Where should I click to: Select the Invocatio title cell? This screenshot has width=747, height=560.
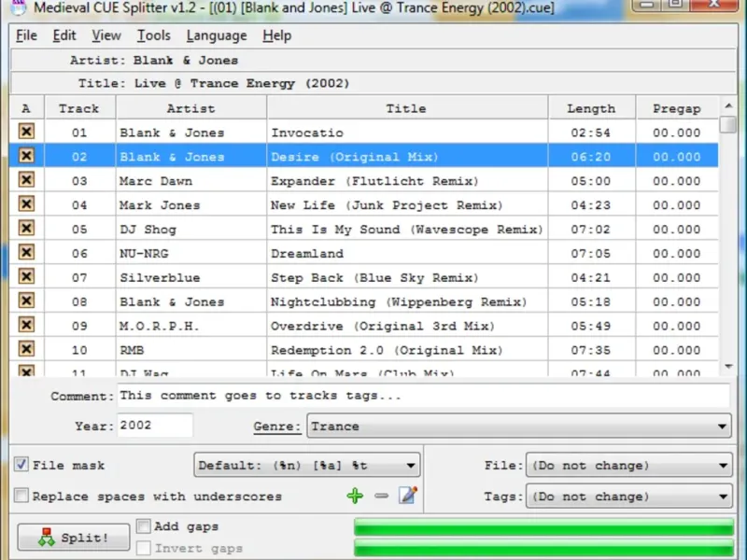pyautogui.click(x=407, y=133)
